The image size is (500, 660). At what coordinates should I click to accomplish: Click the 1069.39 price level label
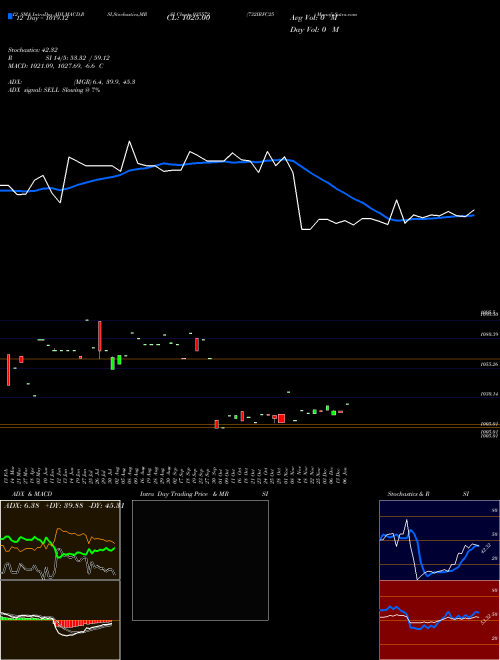[x=489, y=334]
